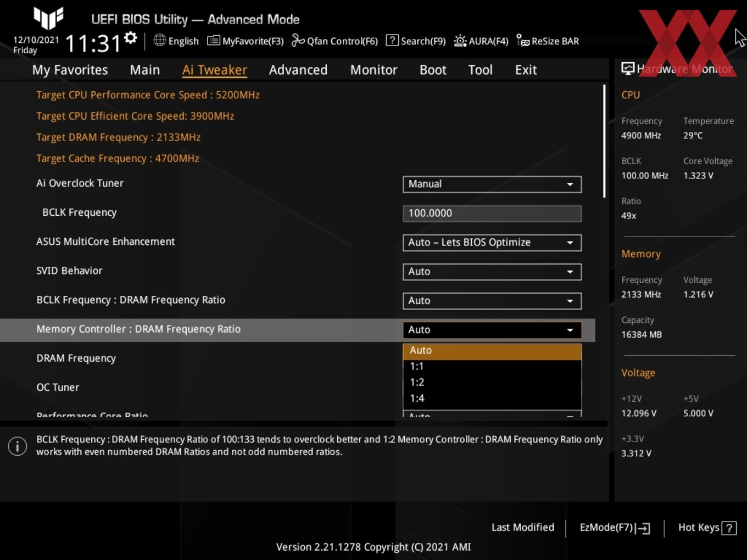747x560 pixels.
Task: Select SVID Behavior label
Action: [69, 271]
